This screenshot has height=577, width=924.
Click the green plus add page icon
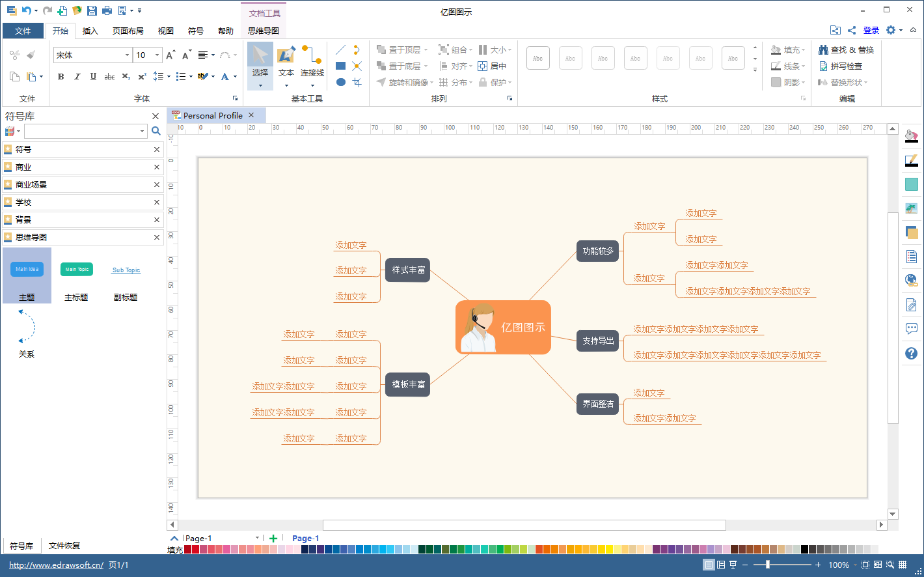273,538
